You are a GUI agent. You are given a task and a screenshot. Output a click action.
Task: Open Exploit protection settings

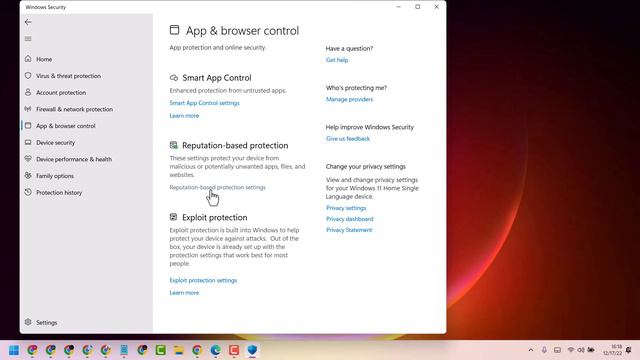[203, 280]
